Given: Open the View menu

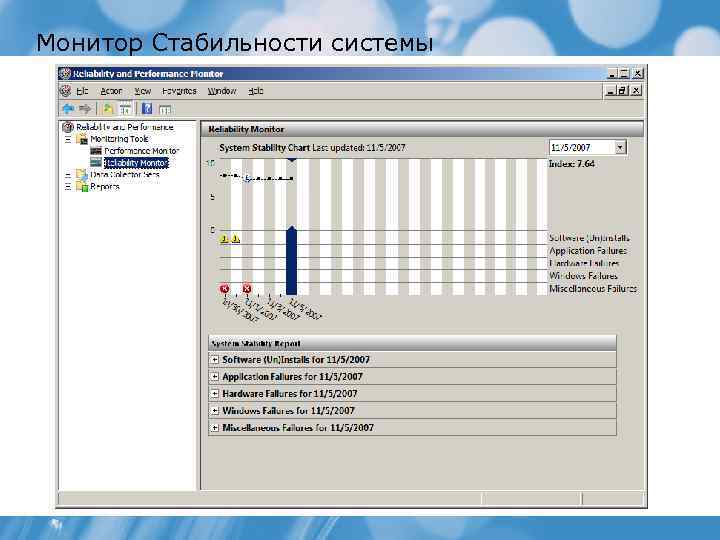Looking at the screenshot, I should (x=143, y=91).
